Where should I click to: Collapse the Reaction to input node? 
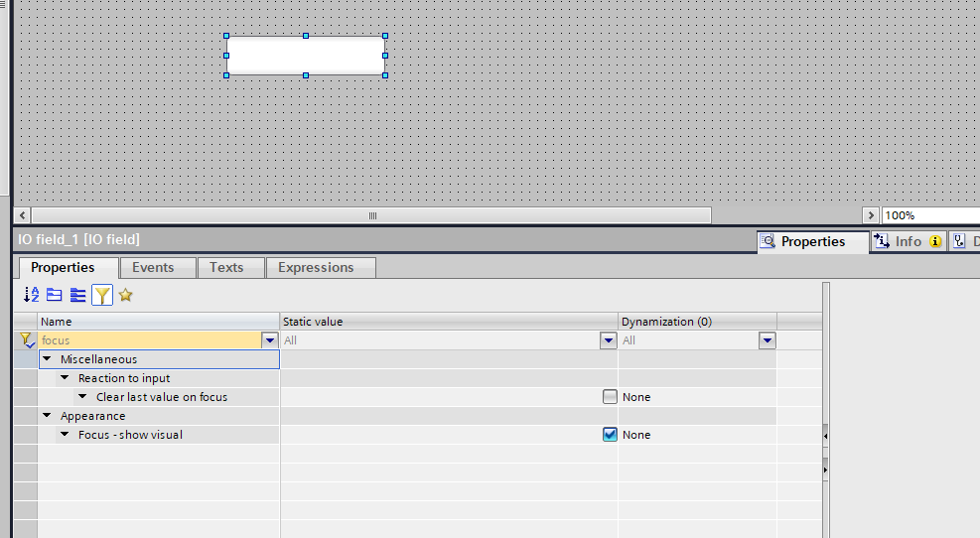65,378
